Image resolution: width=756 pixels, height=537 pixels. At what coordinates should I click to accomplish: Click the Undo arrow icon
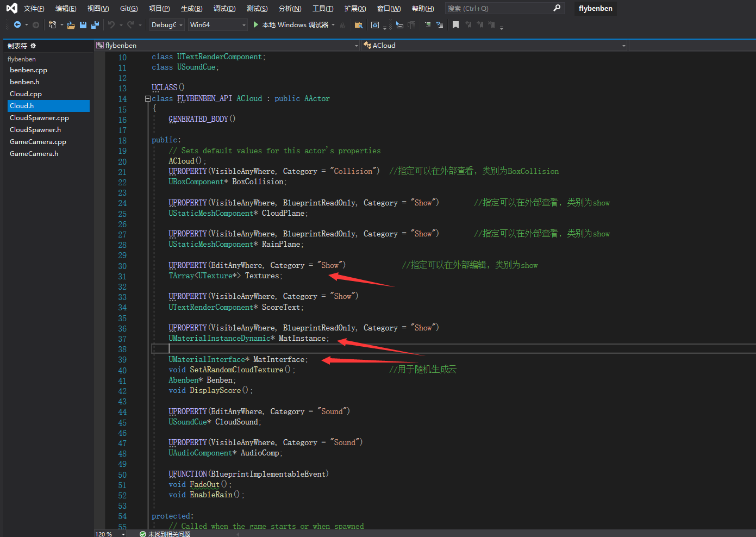tap(111, 25)
